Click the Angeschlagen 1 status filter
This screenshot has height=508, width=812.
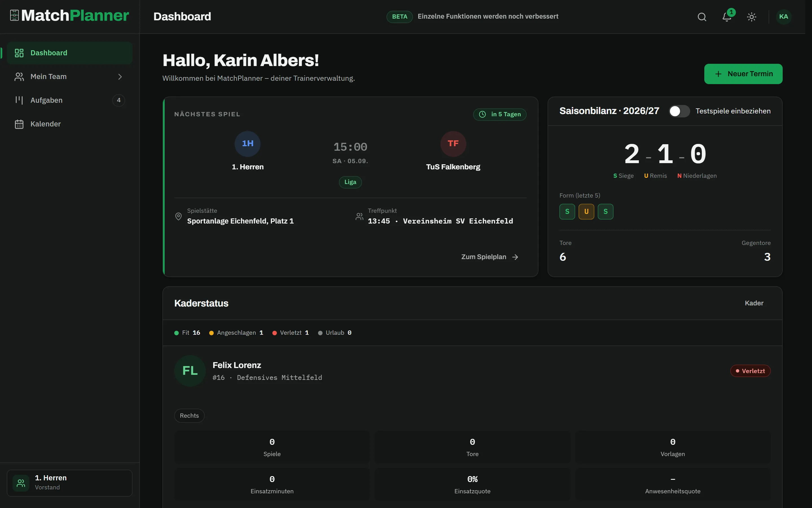point(236,333)
